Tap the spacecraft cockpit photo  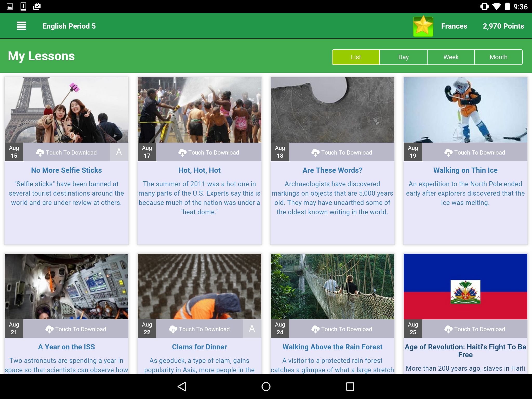(66, 287)
